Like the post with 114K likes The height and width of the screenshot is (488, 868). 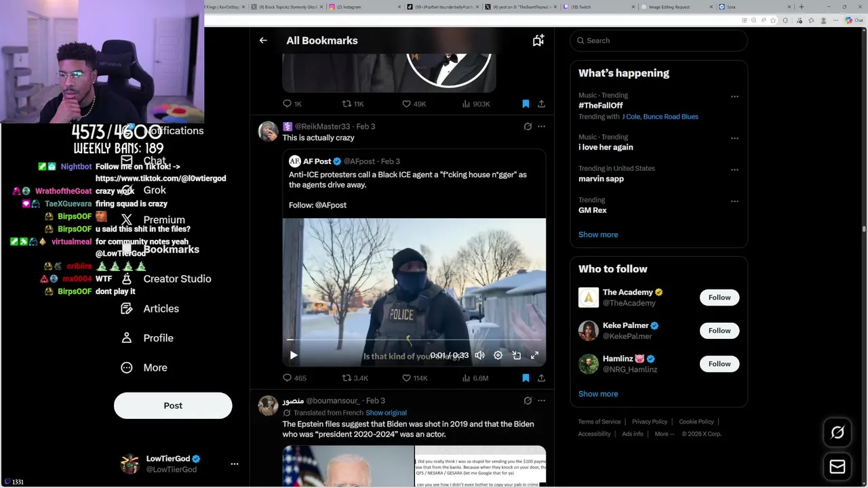[415, 378]
